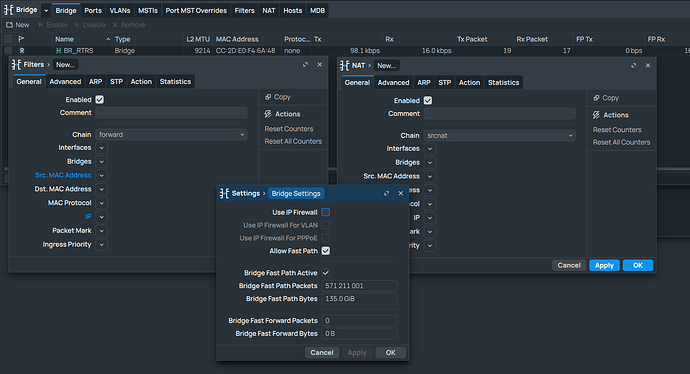Switch to the VLANs tab

click(120, 11)
